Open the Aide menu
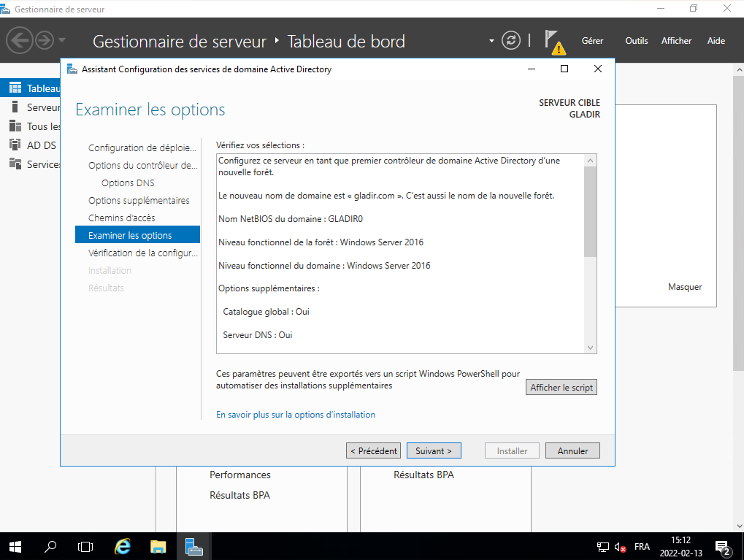 pyautogui.click(x=716, y=41)
